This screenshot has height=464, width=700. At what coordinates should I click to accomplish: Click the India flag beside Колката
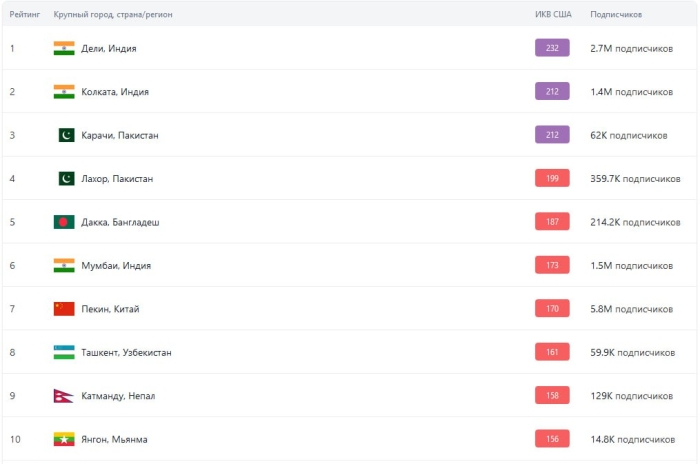pyautogui.click(x=64, y=92)
